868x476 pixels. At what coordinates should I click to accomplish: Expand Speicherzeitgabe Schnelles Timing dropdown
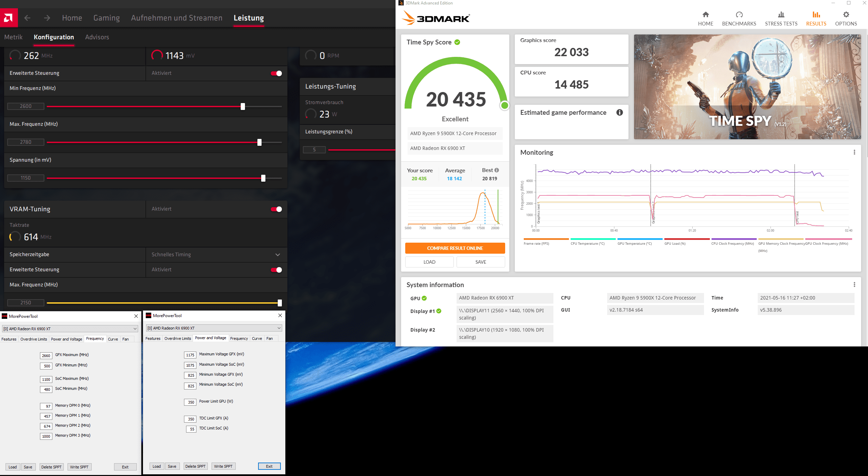tap(216, 254)
